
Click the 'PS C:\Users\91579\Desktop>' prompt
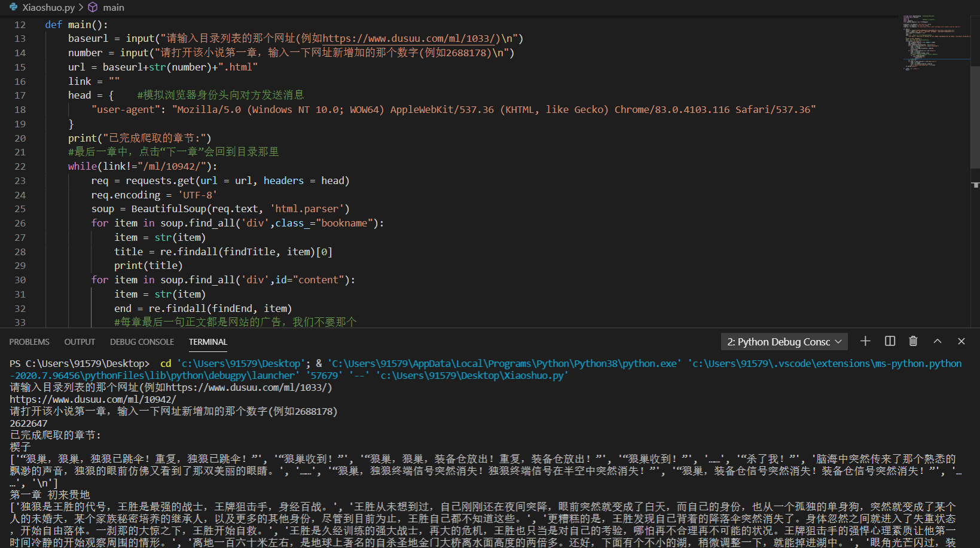tap(80, 363)
